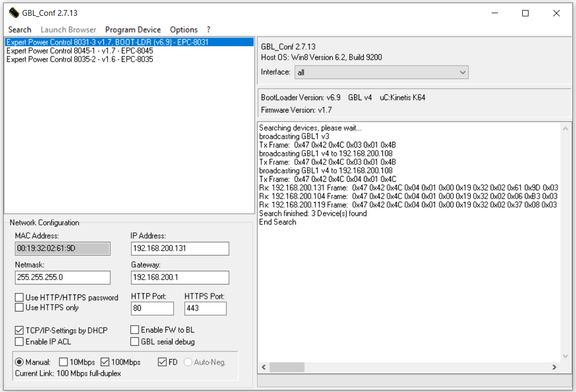576x392 pixels.
Task: Open the Options menu
Action: tap(184, 30)
